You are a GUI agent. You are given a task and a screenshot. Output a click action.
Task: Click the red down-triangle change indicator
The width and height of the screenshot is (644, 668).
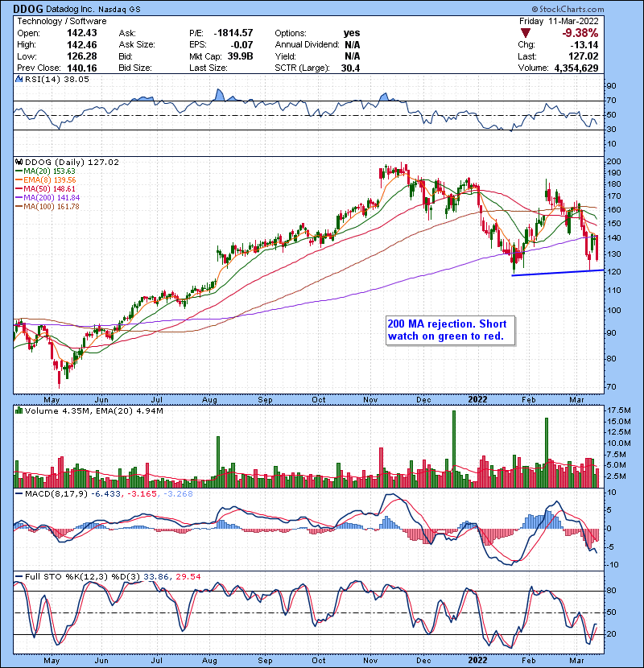tap(526, 33)
